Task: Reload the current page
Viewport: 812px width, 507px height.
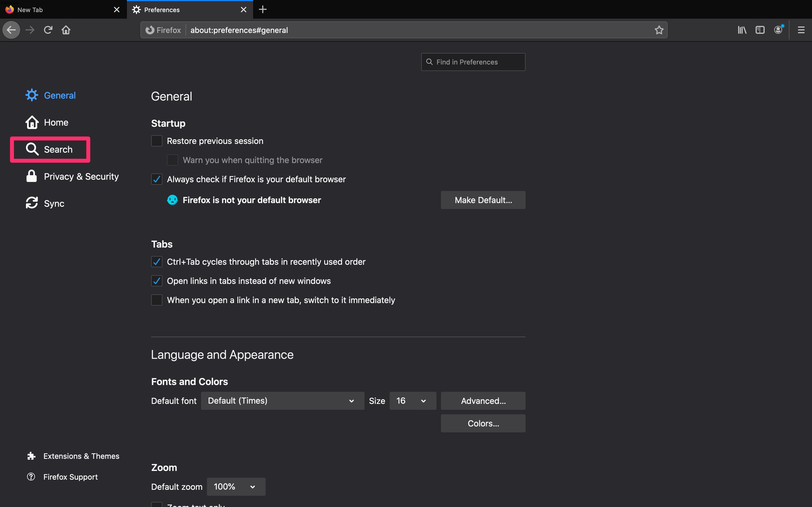Action: click(x=48, y=30)
